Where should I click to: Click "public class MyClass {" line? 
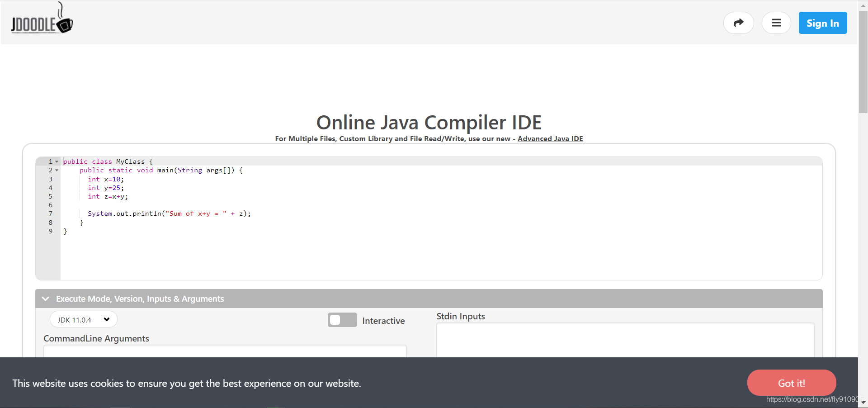108,161
